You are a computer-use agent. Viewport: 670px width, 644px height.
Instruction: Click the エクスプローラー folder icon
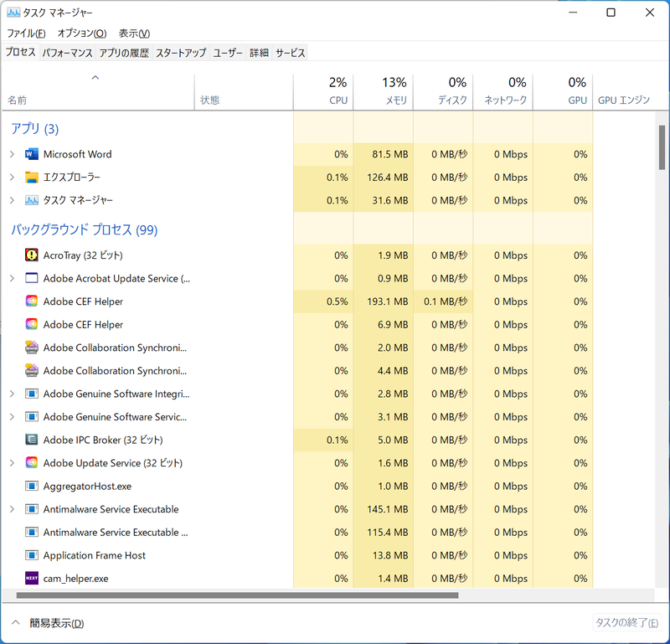click(32, 178)
